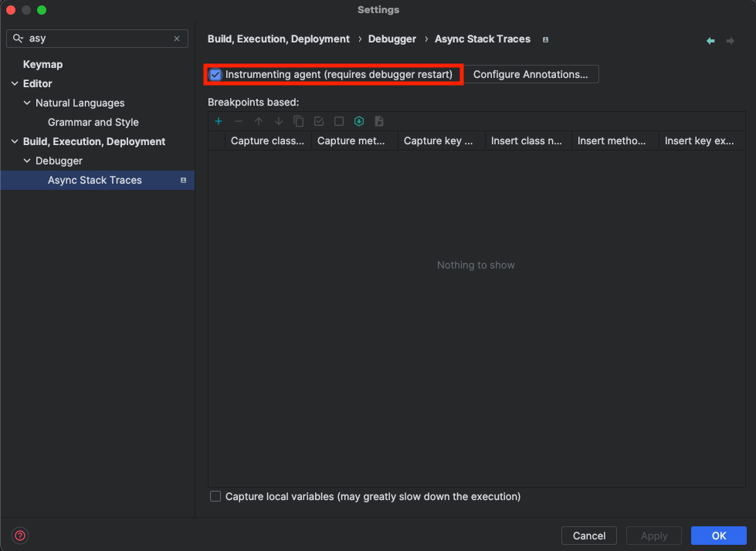The image size is (756, 551).
Task: Click Capture method column header
Action: (355, 140)
